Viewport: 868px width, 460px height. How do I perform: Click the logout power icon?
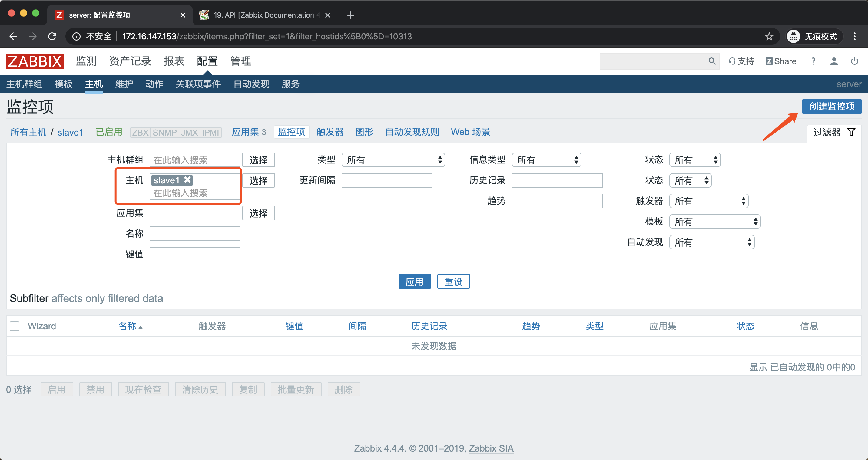point(854,61)
